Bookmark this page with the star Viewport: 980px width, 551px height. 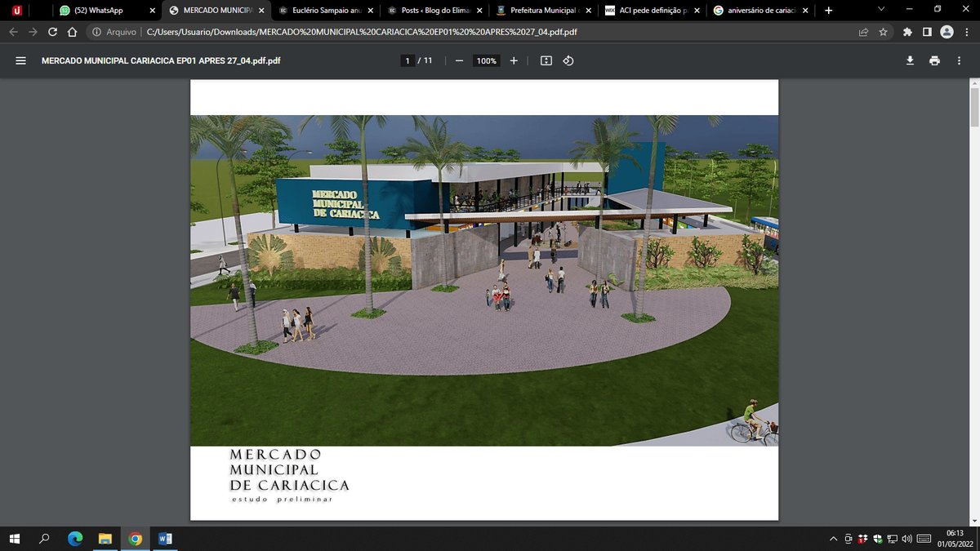pos(883,33)
